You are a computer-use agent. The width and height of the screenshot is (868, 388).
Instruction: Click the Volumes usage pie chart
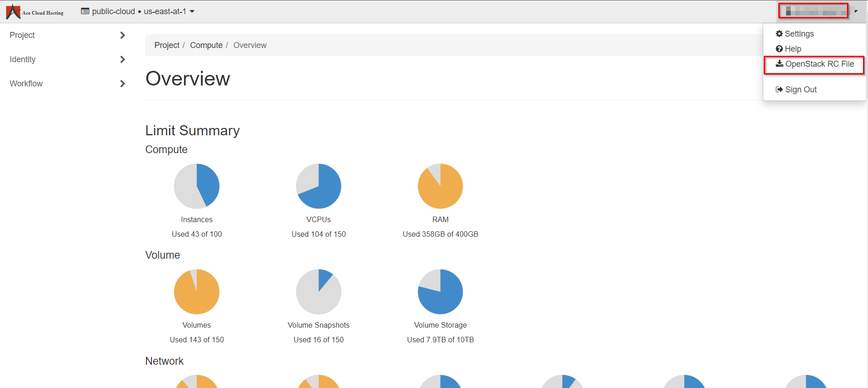pos(197,292)
